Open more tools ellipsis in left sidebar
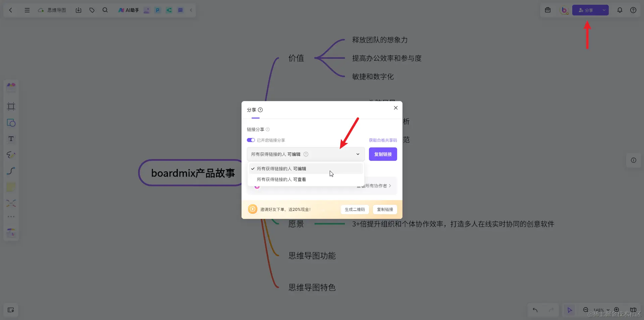644x320 pixels. tap(11, 217)
